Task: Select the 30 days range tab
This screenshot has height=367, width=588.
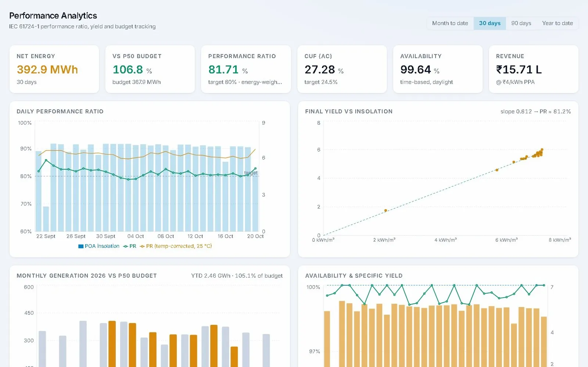Action: (490, 23)
